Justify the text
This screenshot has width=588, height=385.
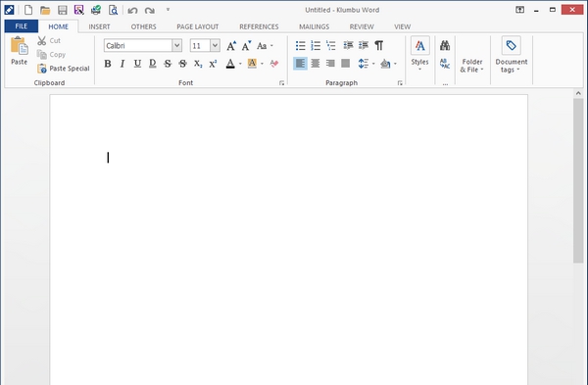coord(345,64)
